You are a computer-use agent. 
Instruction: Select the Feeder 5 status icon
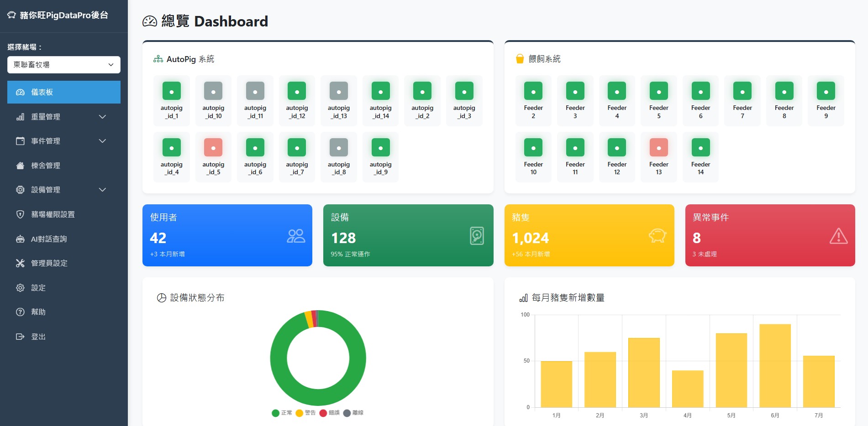(659, 91)
